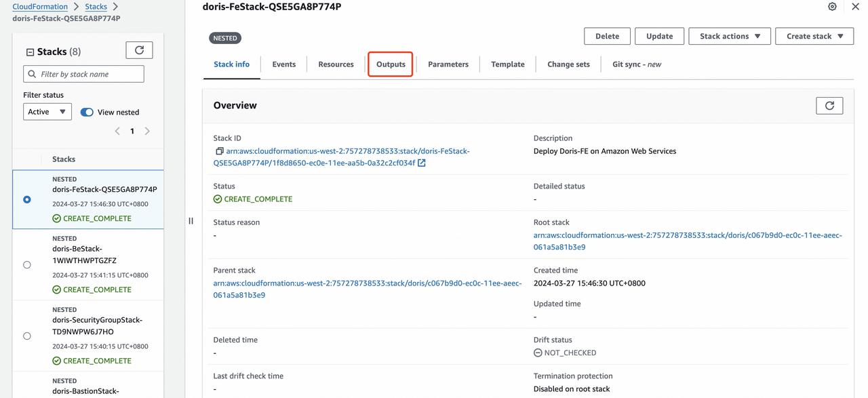Click the Delete button
The height and width of the screenshot is (398, 868).
[607, 36]
